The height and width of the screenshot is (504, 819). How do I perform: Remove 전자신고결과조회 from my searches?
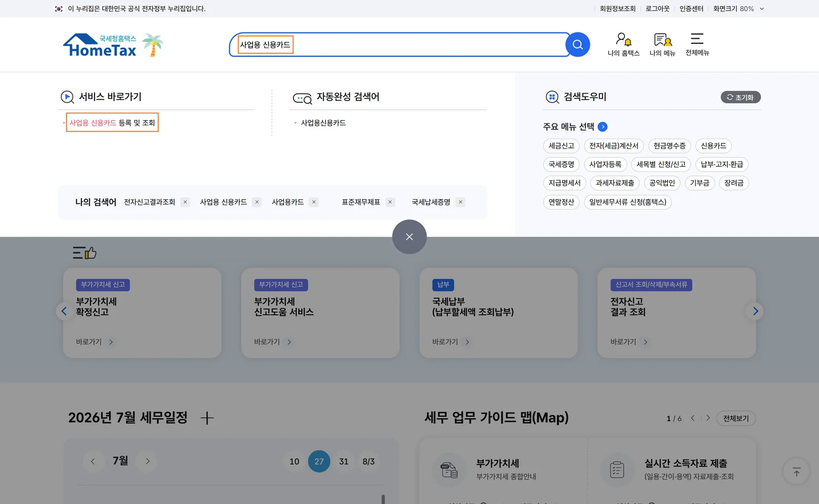tap(185, 202)
